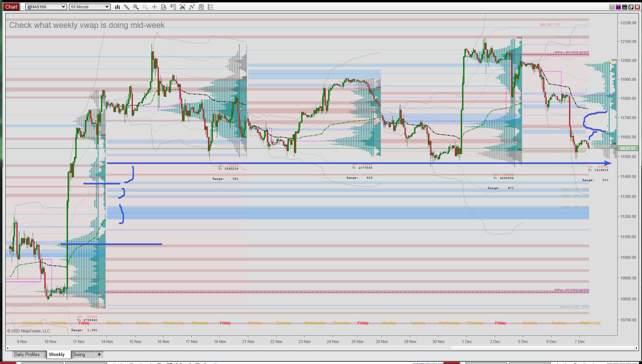Screen dimensions: 642x364
Task: Open chart Properties list icon
Action: pos(210,7)
